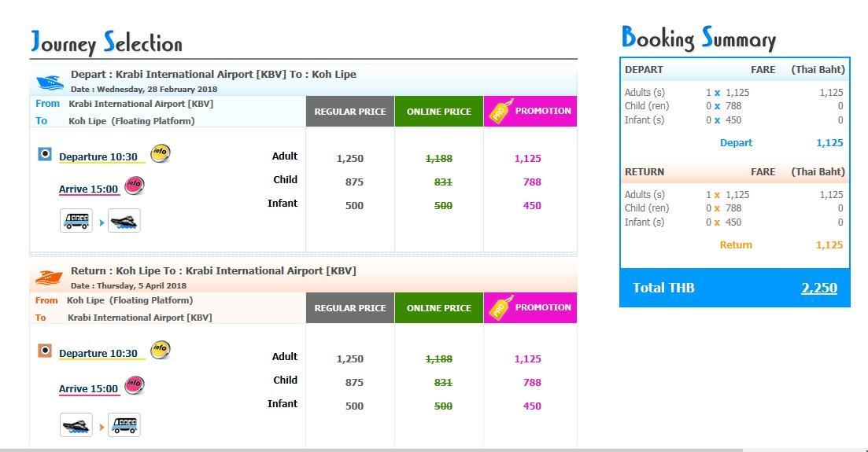This screenshot has width=868, height=452.
Task: Select the depart 10:30 radio button
Action: click(x=45, y=153)
